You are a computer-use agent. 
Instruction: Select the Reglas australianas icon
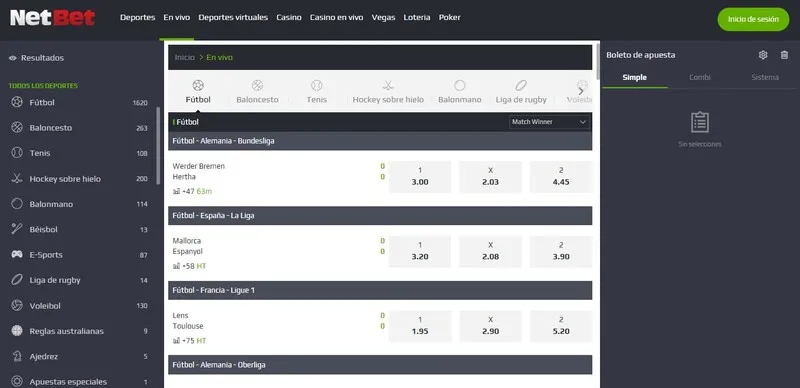[17, 331]
